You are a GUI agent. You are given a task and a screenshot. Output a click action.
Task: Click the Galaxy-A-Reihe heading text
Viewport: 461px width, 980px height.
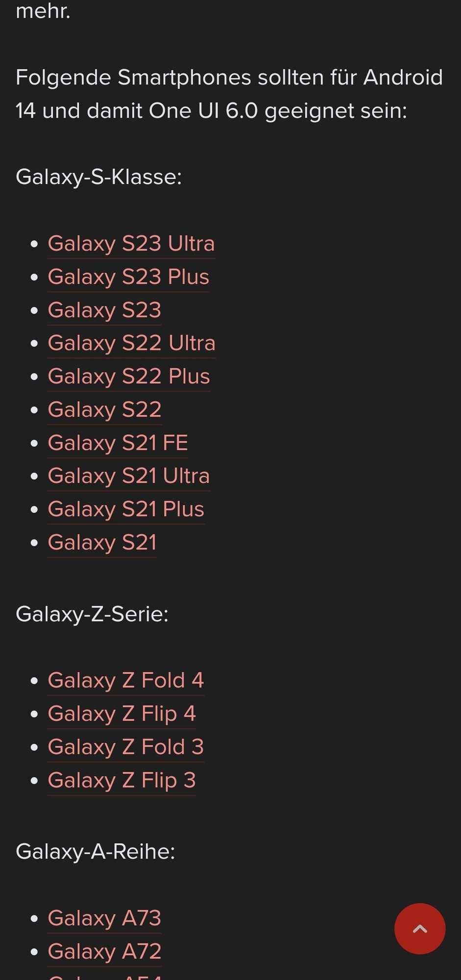96,852
